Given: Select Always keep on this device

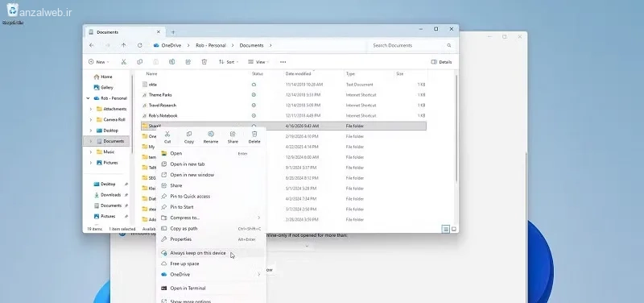Looking at the screenshot, I should coord(211,253).
